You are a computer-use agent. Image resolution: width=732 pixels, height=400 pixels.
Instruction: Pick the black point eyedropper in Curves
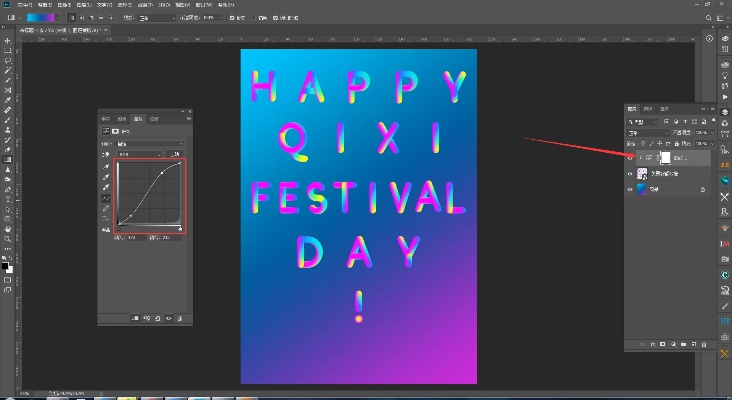(106, 167)
